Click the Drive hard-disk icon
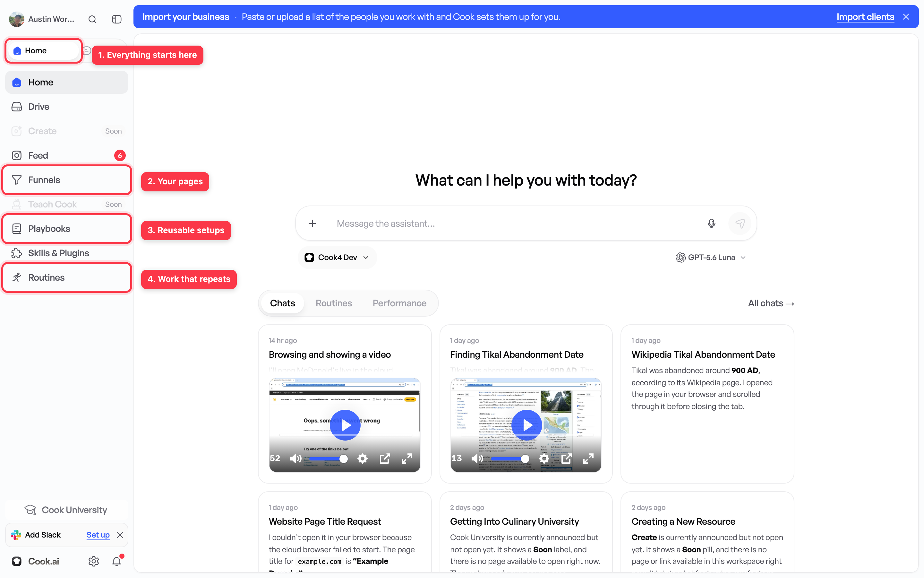The height and width of the screenshot is (578, 924). coord(16,107)
